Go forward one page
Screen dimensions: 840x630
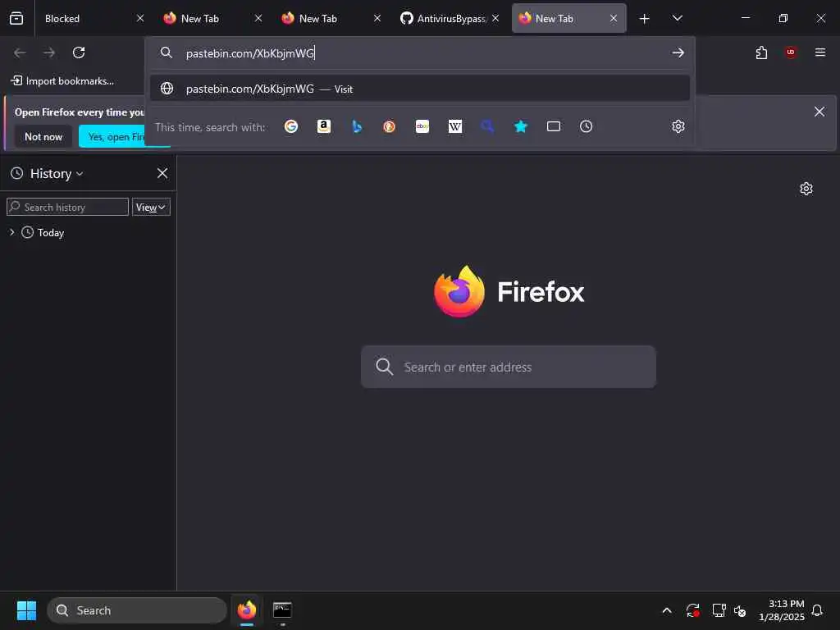click(x=49, y=52)
